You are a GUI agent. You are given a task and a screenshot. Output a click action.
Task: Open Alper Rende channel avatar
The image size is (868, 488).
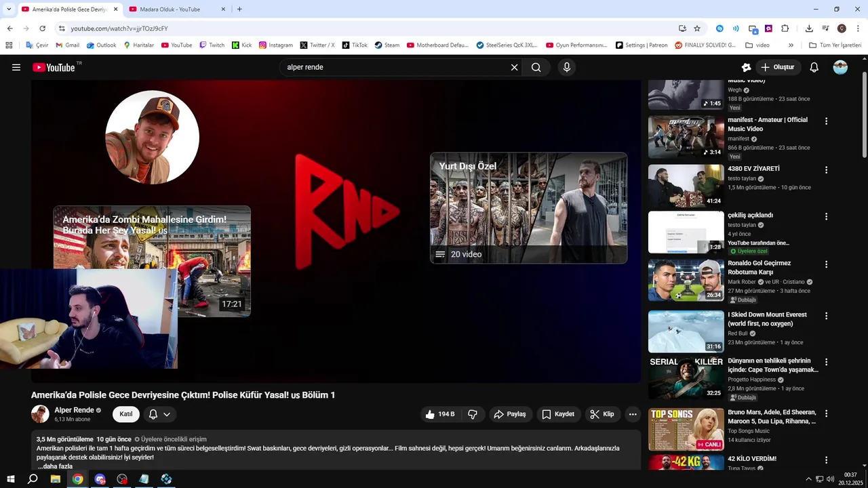tap(41, 414)
